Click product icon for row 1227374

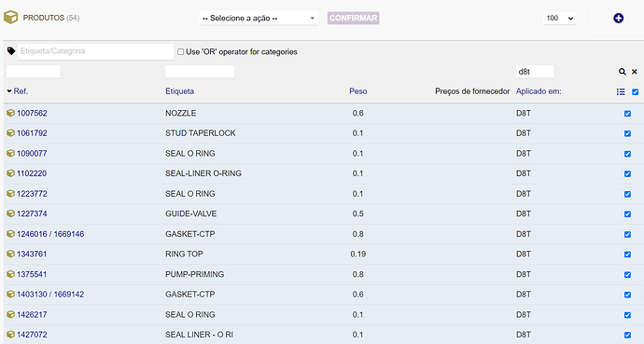(x=10, y=213)
